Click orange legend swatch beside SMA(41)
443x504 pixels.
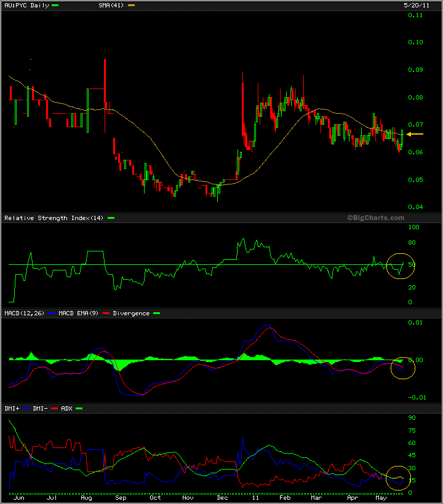[x=131, y=6]
